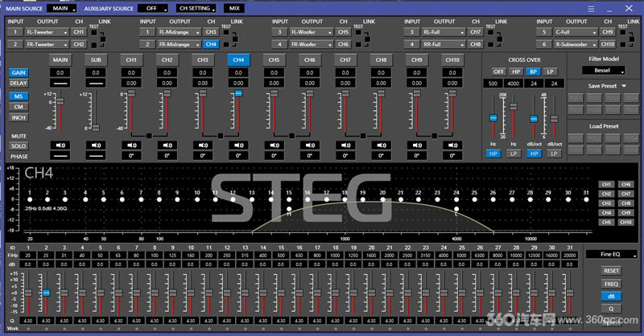
Task: Select the MS delay unit
Action: [x=19, y=96]
